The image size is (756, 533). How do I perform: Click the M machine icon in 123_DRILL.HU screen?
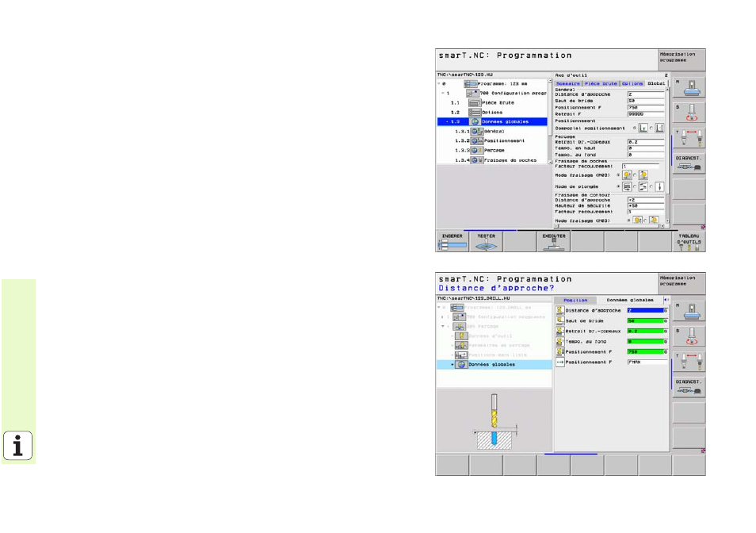click(689, 311)
